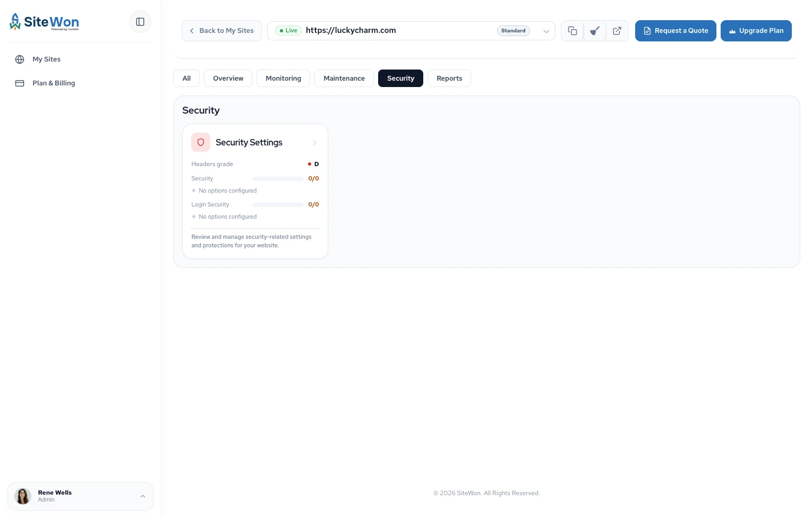The image size is (812, 518).
Task: Open the Security Settings card title
Action: [249, 142]
